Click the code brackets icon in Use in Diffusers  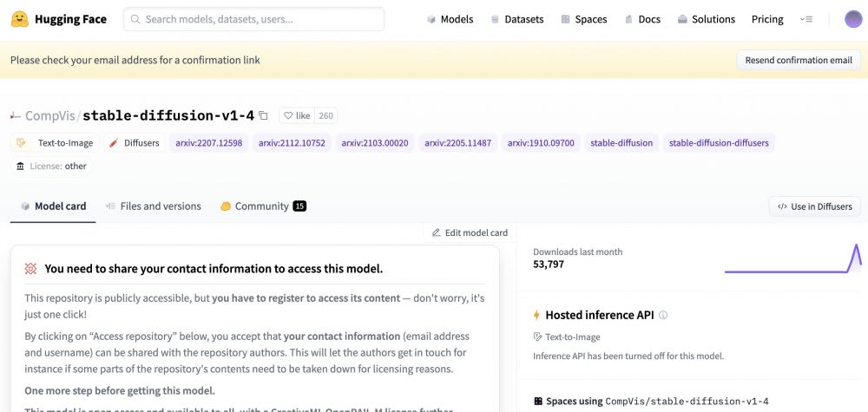tap(782, 206)
